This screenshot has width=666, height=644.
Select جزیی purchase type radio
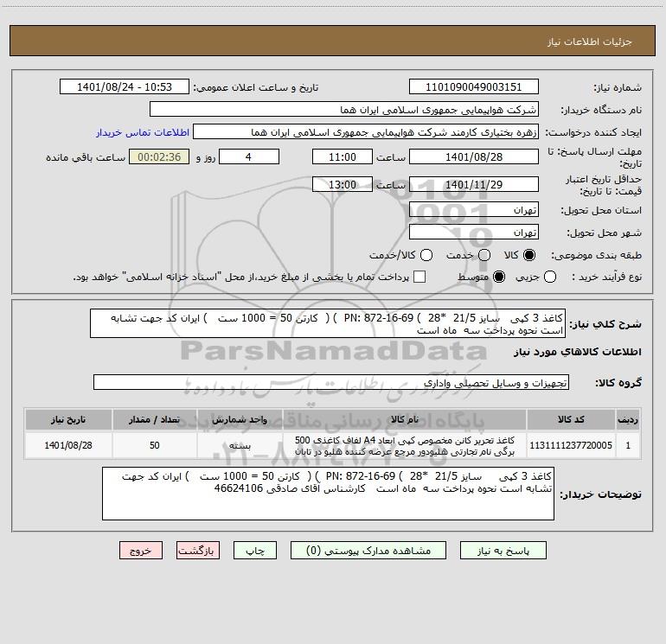click(x=552, y=277)
